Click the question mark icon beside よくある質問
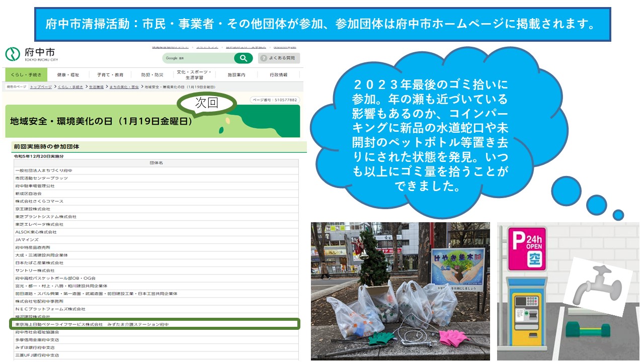Screen dimensions: 644x362 pos(264,58)
